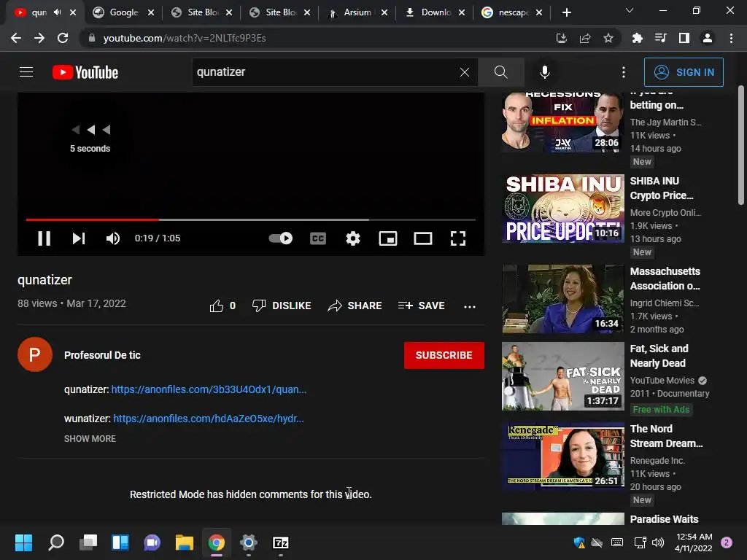Open Chrome extensions puzzle icon
The image size is (747, 560).
point(637,38)
